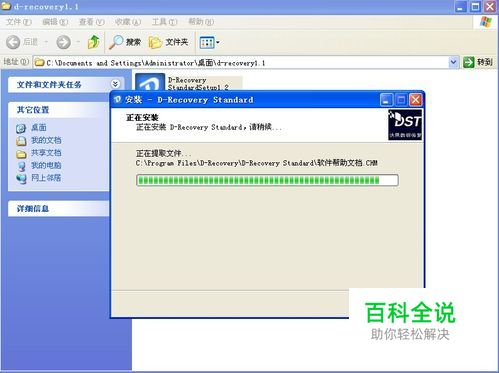The height and width of the screenshot is (373, 499).
Task: Click the DST logo in installer
Action: point(405,125)
